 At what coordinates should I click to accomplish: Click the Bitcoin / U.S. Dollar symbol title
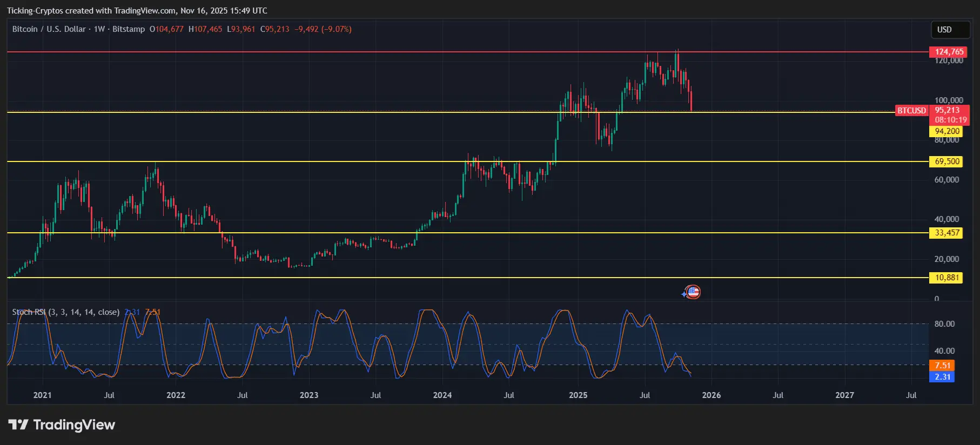49,29
